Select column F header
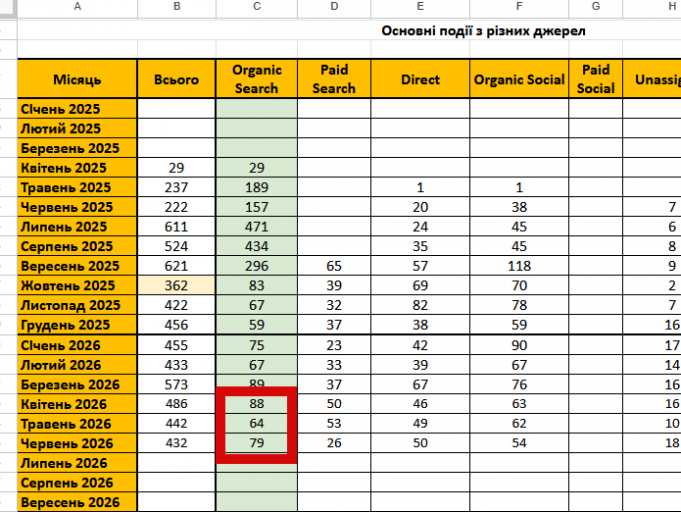The height and width of the screenshot is (512, 681). (x=519, y=7)
